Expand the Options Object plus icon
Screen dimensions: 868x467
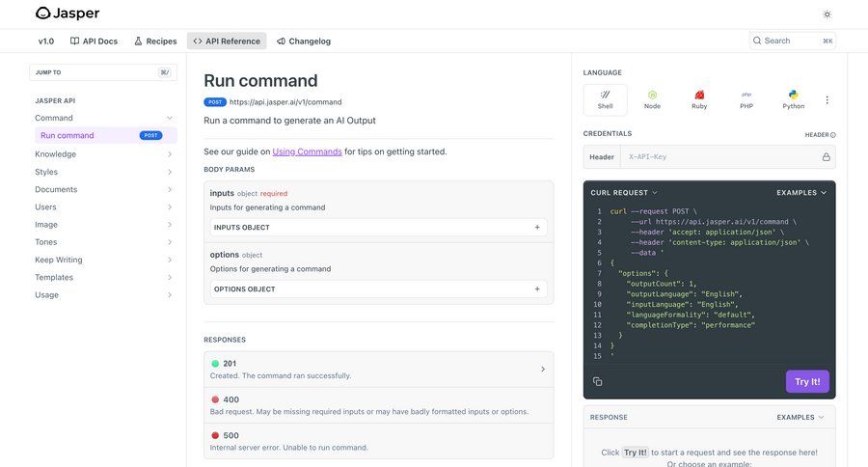(x=537, y=288)
